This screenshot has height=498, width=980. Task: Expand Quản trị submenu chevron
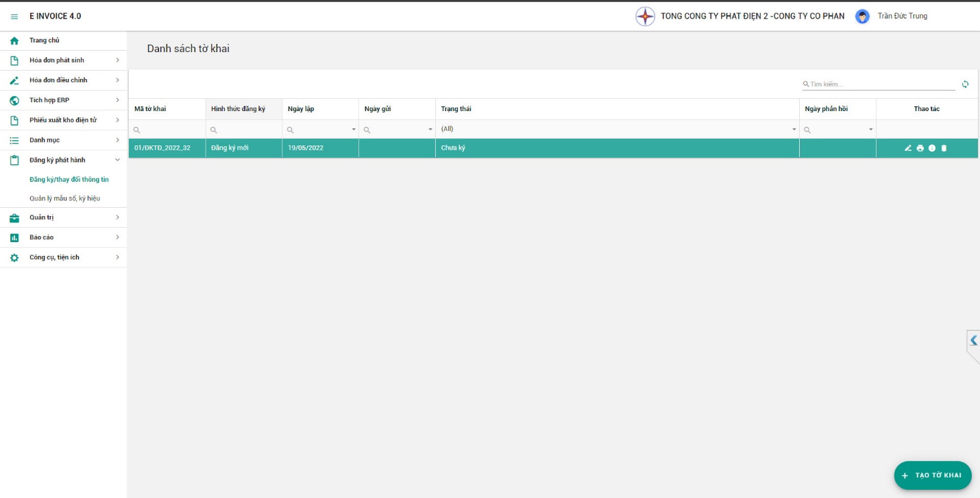pyautogui.click(x=117, y=217)
